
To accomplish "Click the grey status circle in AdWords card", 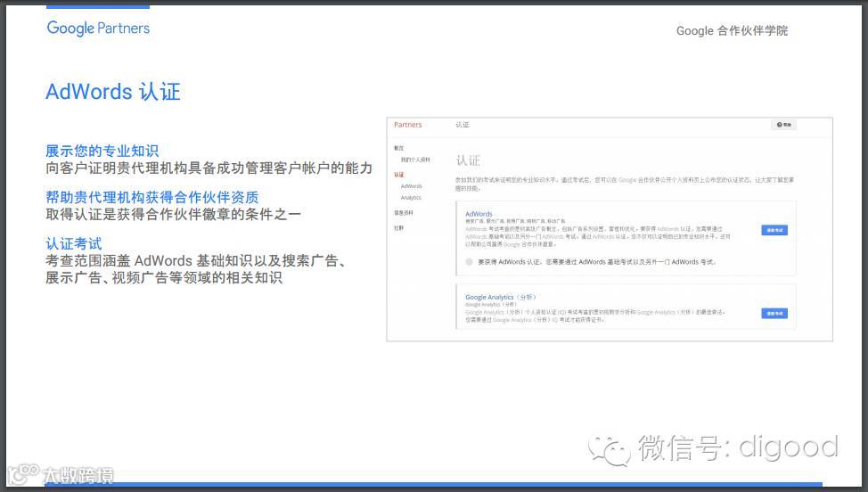I will point(470,262).
